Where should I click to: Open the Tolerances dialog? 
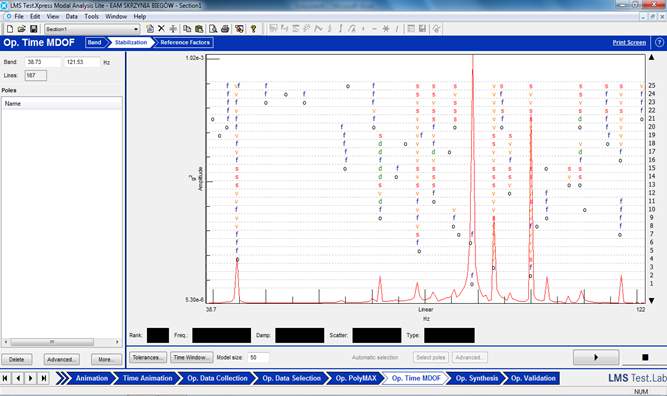tap(148, 357)
